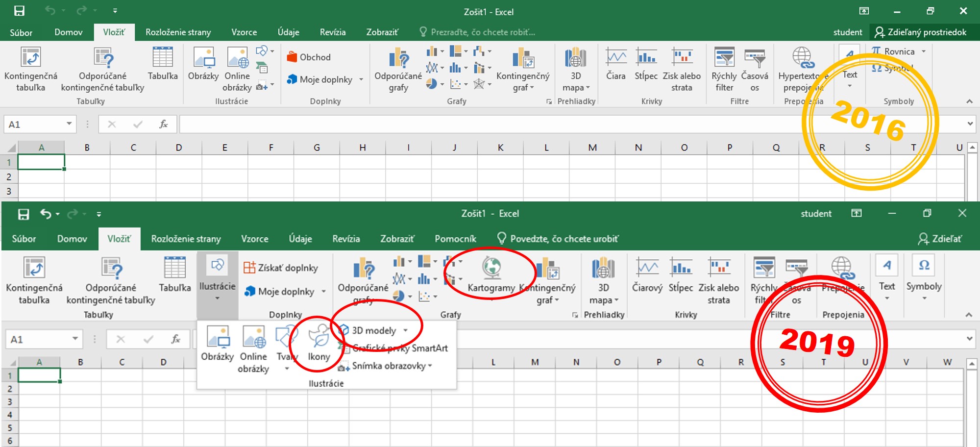Switch to Domov tab in top window
This screenshot has width=980, height=447.
(x=68, y=32)
